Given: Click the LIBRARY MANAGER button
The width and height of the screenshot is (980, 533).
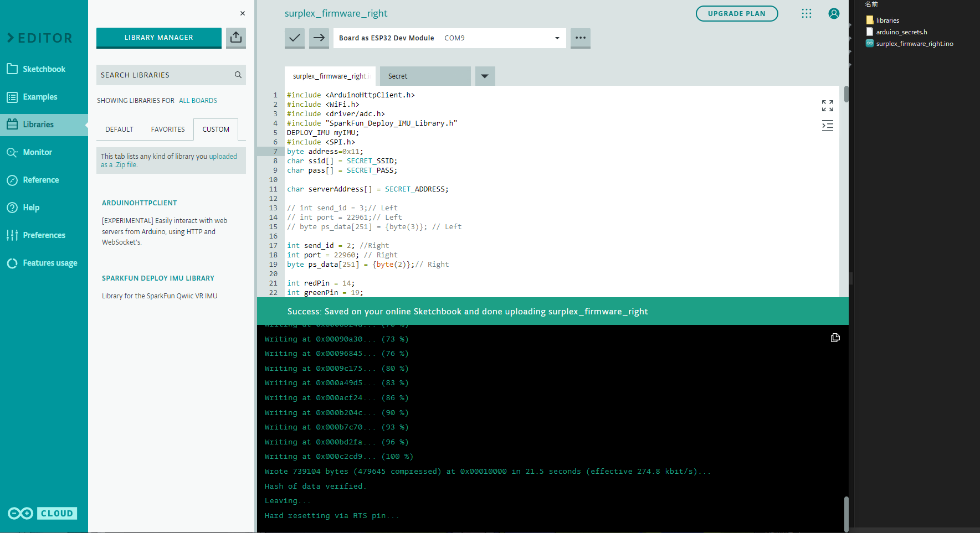Looking at the screenshot, I should (x=158, y=38).
